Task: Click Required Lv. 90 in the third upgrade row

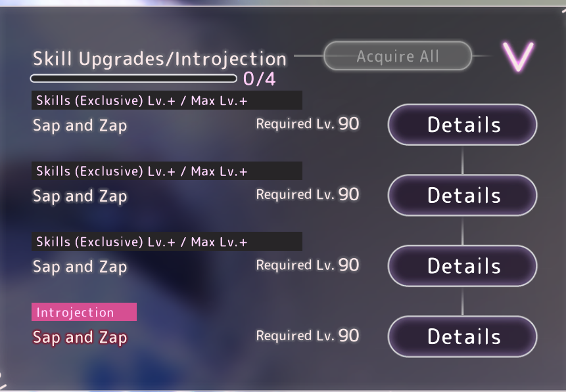Action: point(308,265)
